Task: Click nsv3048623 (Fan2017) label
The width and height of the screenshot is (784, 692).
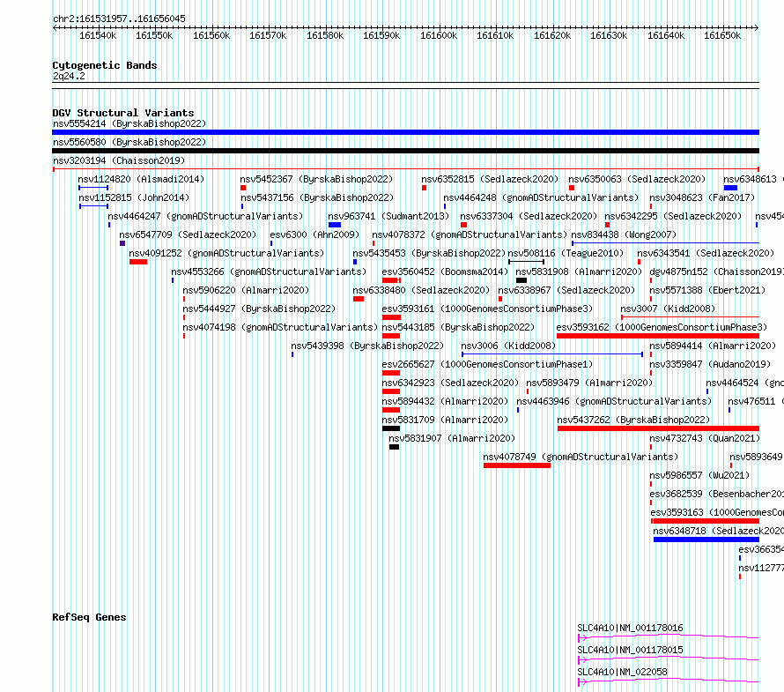Action: coord(702,197)
